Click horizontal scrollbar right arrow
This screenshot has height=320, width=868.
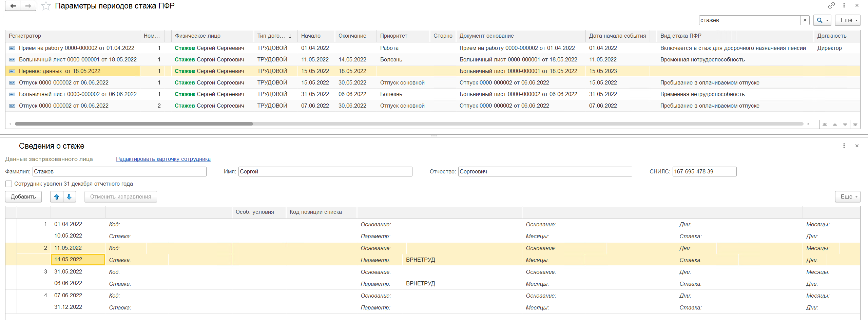808,124
